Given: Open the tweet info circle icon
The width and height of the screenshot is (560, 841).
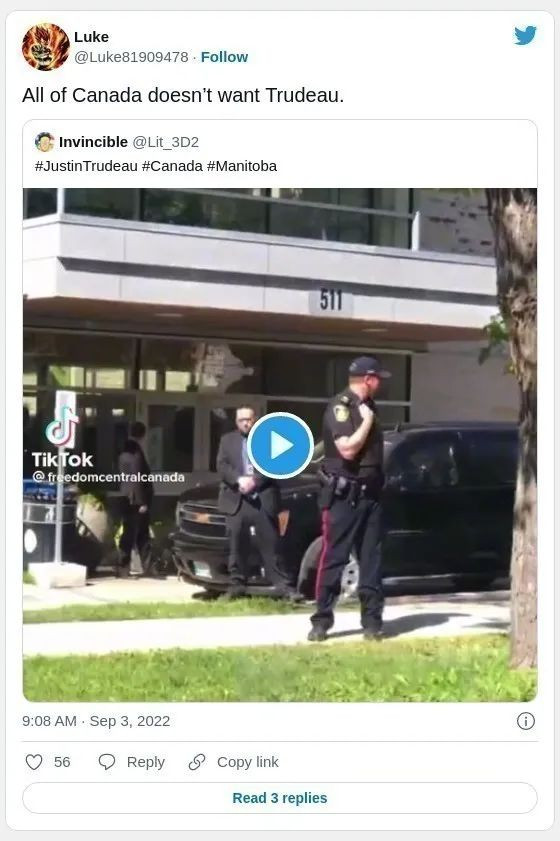Looking at the screenshot, I should coord(526,721).
